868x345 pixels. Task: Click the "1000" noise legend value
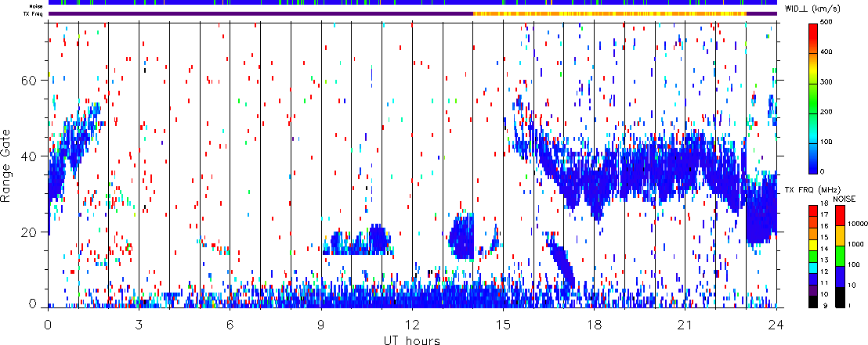pos(856,246)
